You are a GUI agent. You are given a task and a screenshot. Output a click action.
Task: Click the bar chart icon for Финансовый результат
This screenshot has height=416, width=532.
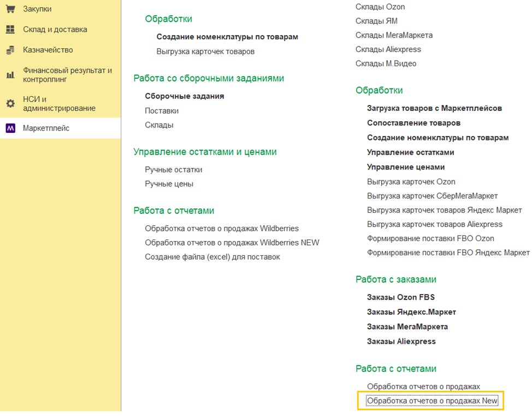pyautogui.click(x=10, y=75)
